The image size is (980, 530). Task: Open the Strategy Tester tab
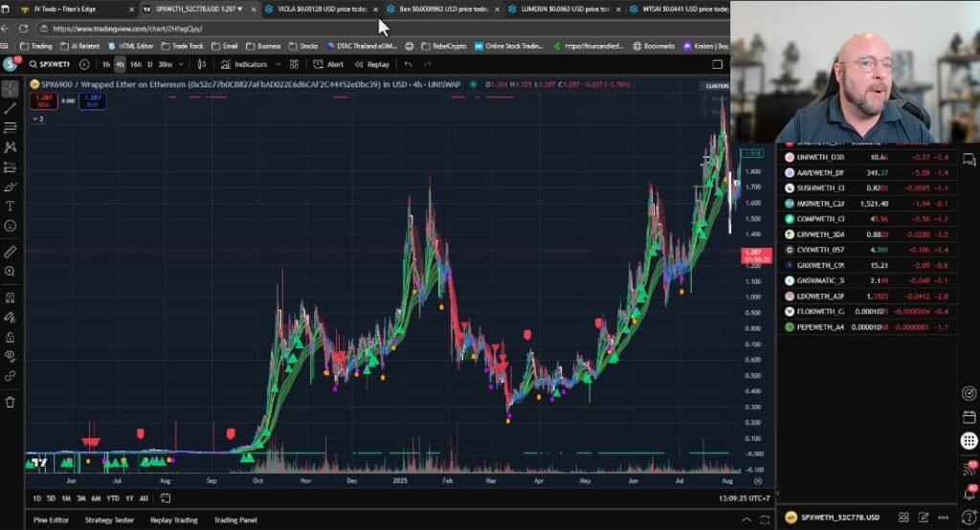pos(109,519)
